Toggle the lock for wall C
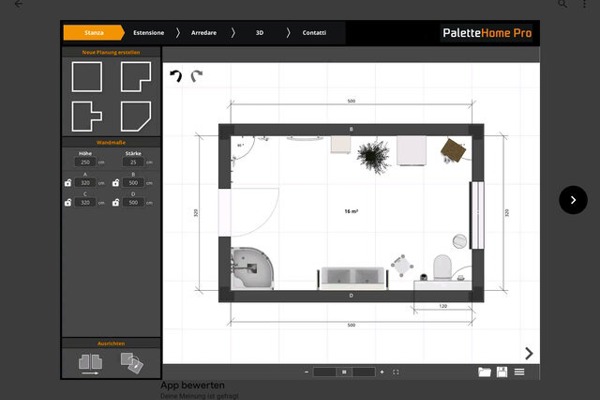The image size is (600, 400). coord(68,203)
